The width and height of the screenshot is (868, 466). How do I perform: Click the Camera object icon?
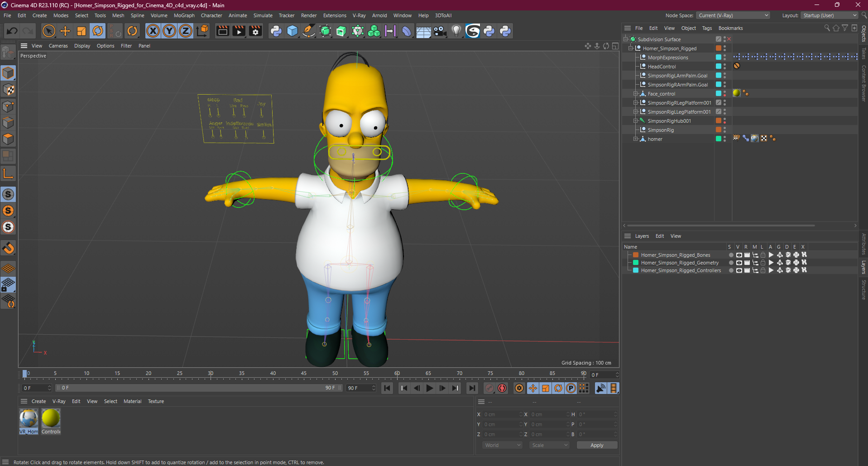(x=440, y=31)
